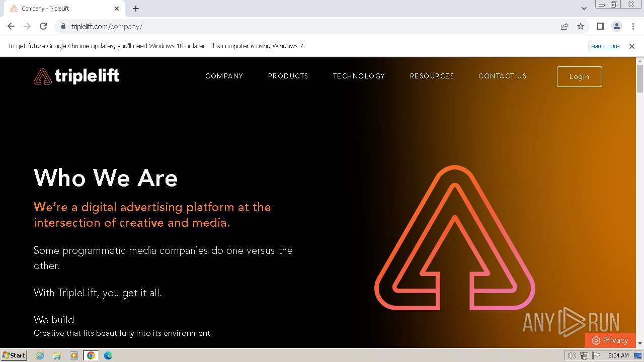Open the COMPANY navigation menu
This screenshot has width=644, height=362.
224,76
